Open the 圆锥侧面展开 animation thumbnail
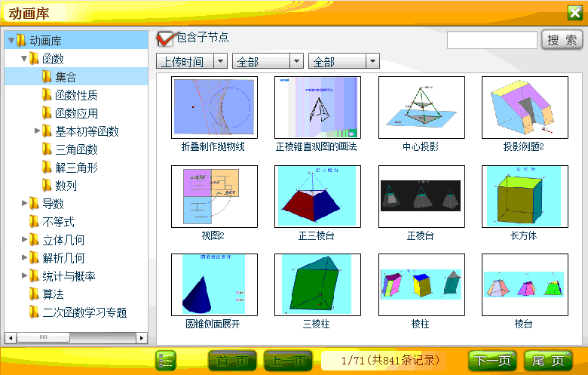Screen dimensions: 588x375 (x=214, y=284)
